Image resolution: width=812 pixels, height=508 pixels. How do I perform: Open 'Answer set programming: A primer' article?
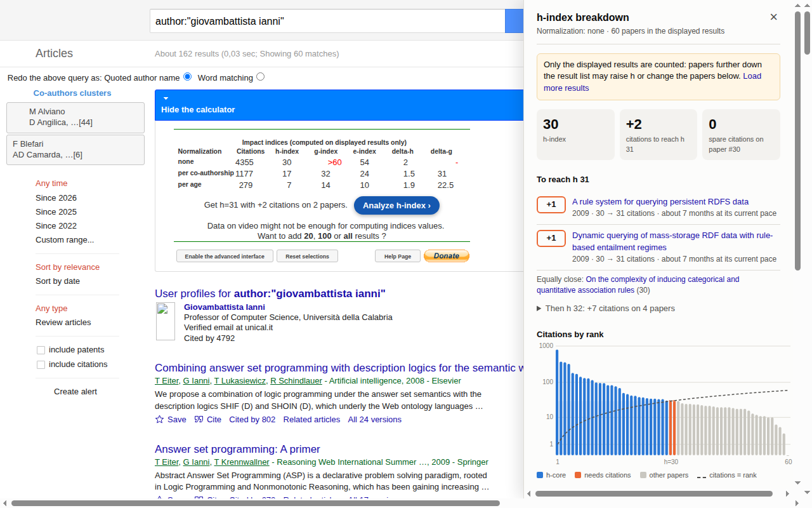(x=237, y=450)
